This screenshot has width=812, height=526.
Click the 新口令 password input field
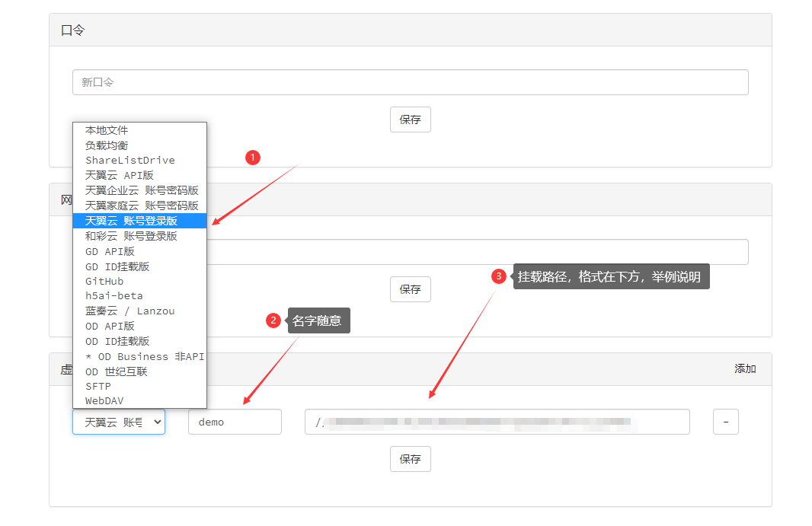pos(410,82)
